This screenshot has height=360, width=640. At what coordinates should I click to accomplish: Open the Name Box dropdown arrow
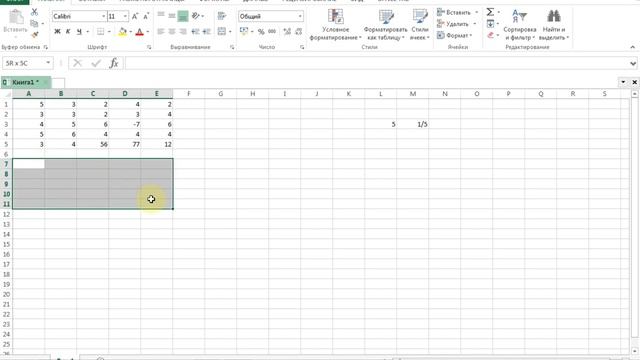pos(48,63)
